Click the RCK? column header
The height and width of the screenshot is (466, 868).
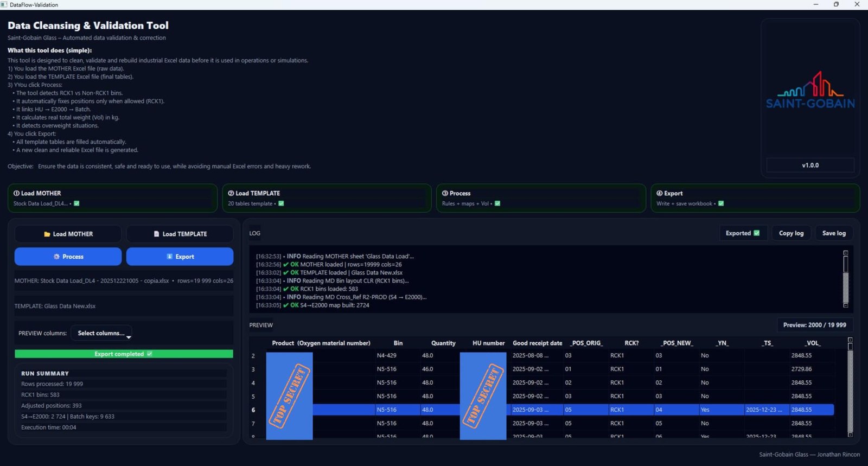coord(631,343)
